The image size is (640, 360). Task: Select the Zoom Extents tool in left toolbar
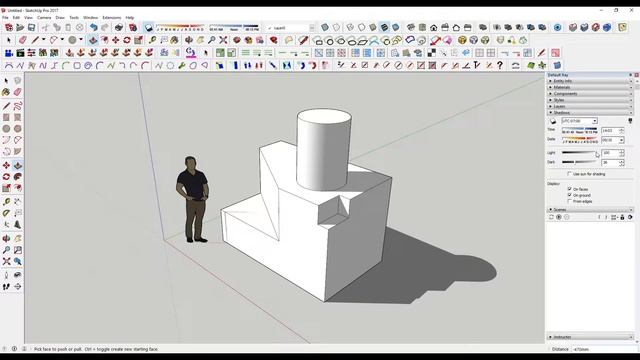tap(6, 261)
